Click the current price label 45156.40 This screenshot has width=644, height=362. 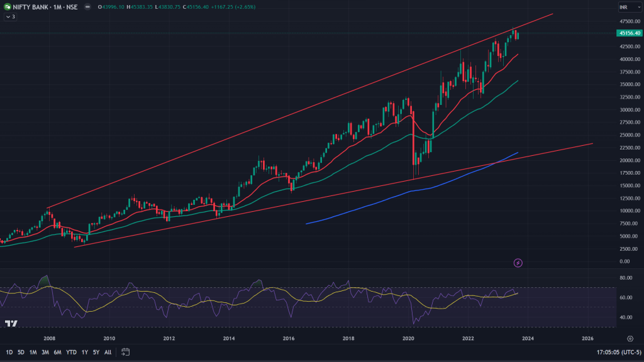(x=629, y=33)
